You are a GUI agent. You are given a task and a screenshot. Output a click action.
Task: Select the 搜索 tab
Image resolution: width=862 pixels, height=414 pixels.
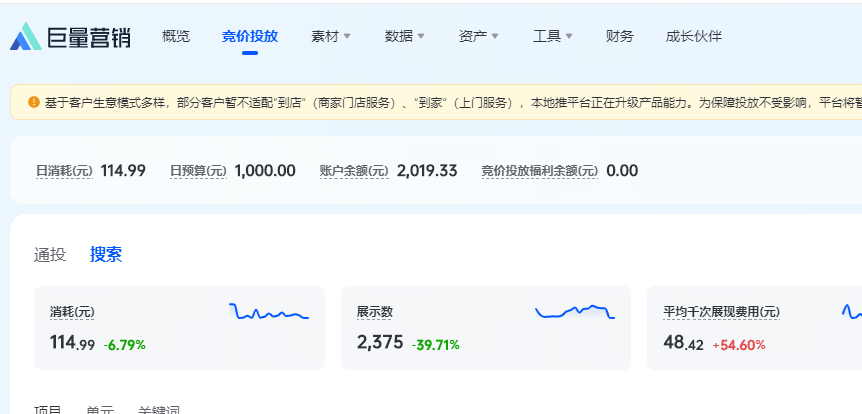coord(106,254)
